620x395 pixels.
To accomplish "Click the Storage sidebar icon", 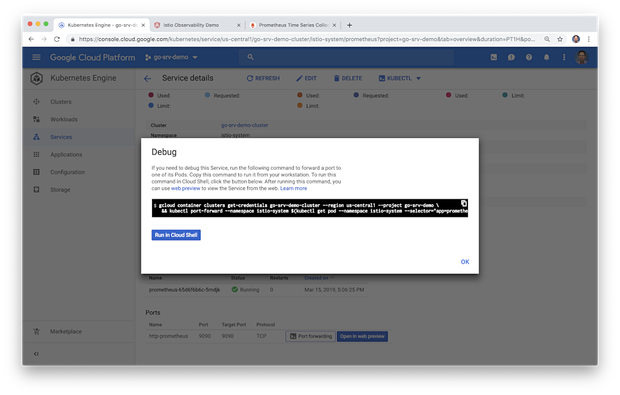I will point(36,189).
